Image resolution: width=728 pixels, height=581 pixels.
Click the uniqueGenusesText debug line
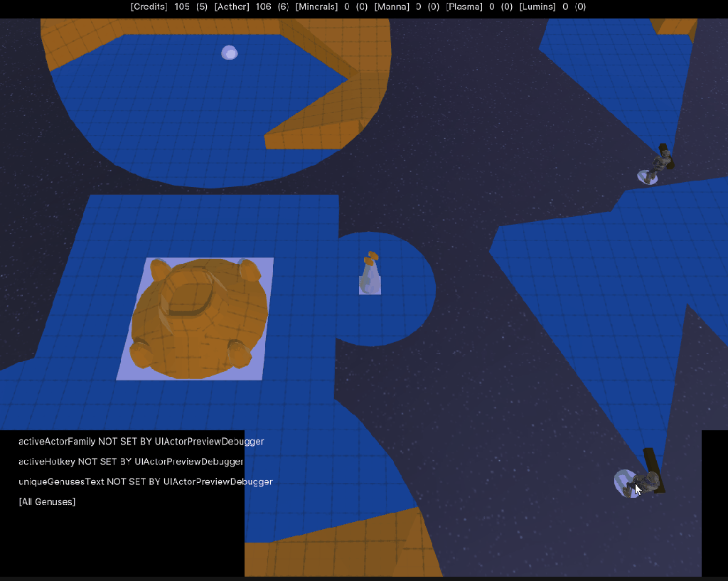(x=145, y=481)
